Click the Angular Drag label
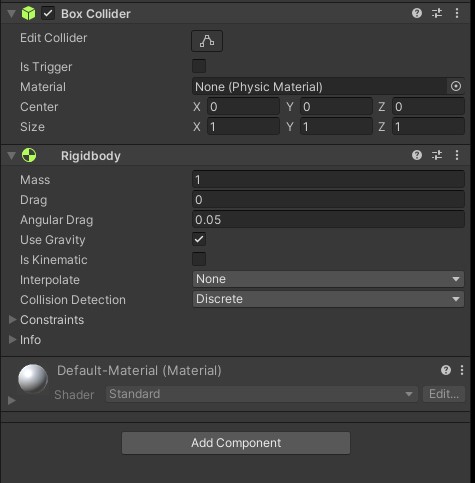 (x=57, y=220)
